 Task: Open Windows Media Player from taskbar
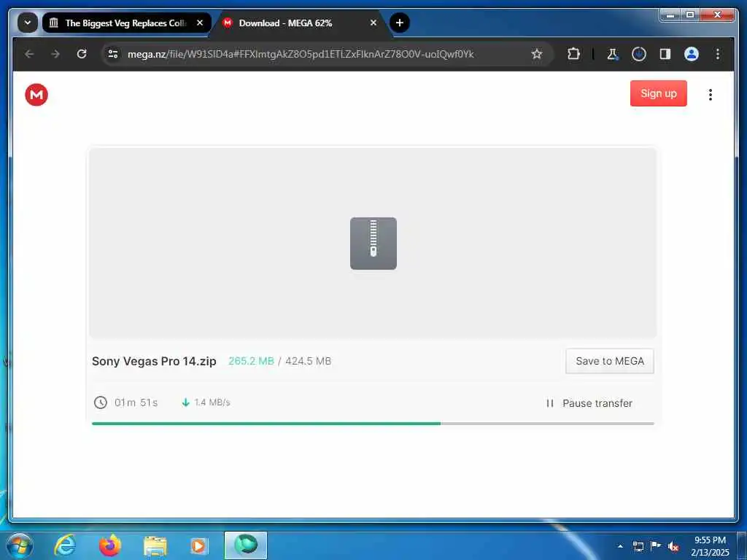coord(199,545)
